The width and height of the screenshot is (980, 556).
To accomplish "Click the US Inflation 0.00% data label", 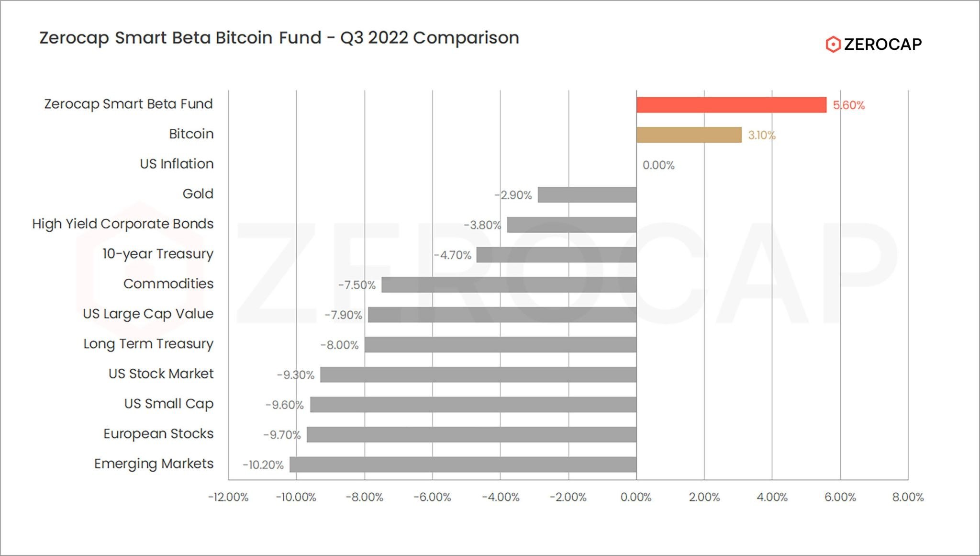I will click(x=658, y=166).
